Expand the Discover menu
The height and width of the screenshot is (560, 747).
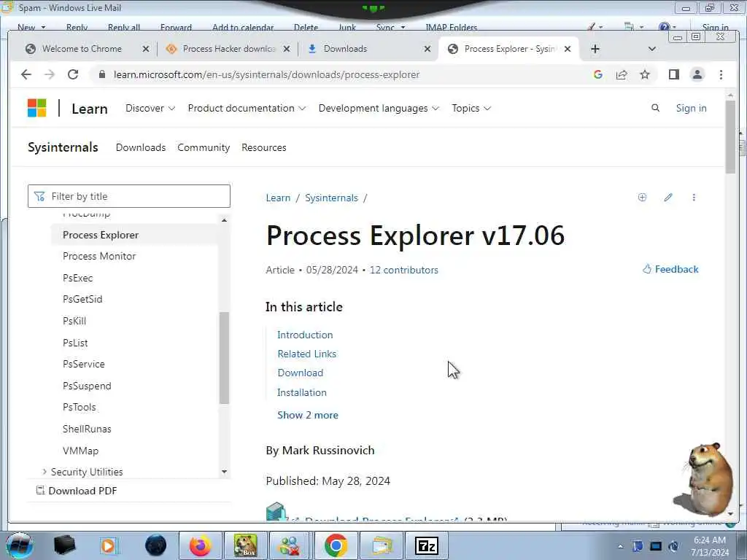150,108
